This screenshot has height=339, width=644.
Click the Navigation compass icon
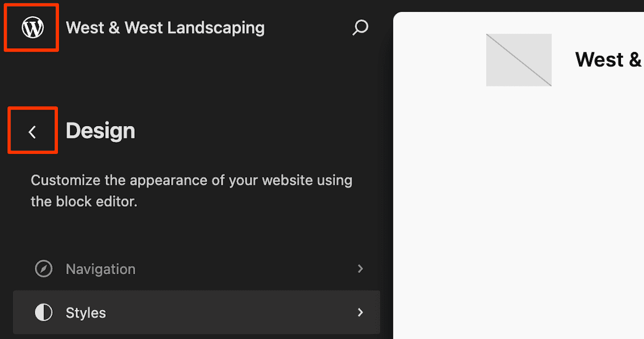(x=43, y=269)
